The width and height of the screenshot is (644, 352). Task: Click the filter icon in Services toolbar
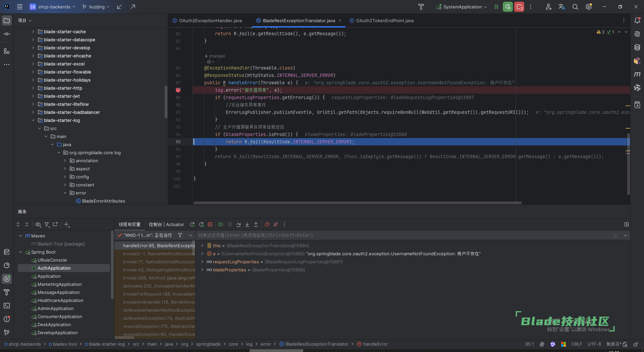(x=47, y=224)
